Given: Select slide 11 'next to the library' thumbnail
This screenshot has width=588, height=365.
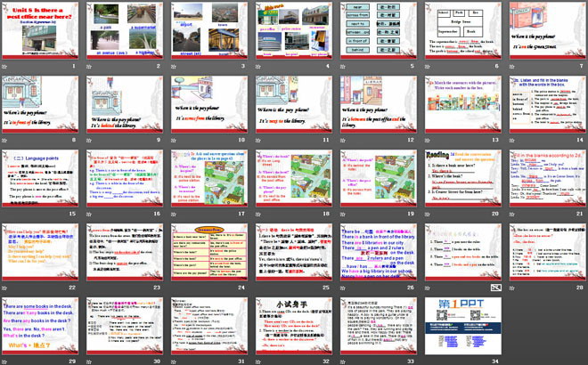Looking at the screenshot, I should tap(294, 104).
